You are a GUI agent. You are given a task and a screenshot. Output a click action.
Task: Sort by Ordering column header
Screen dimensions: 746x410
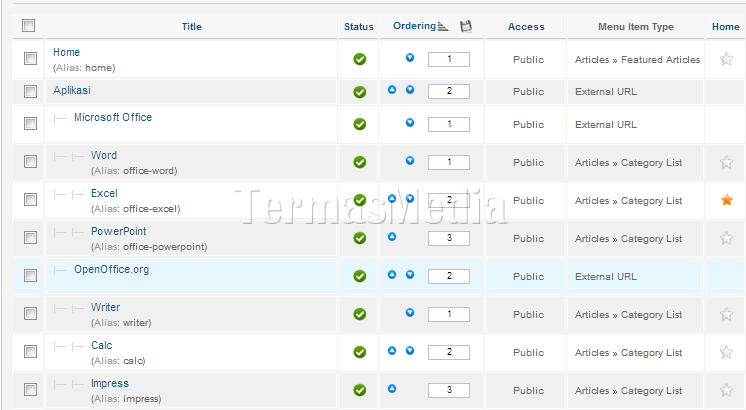tap(414, 26)
